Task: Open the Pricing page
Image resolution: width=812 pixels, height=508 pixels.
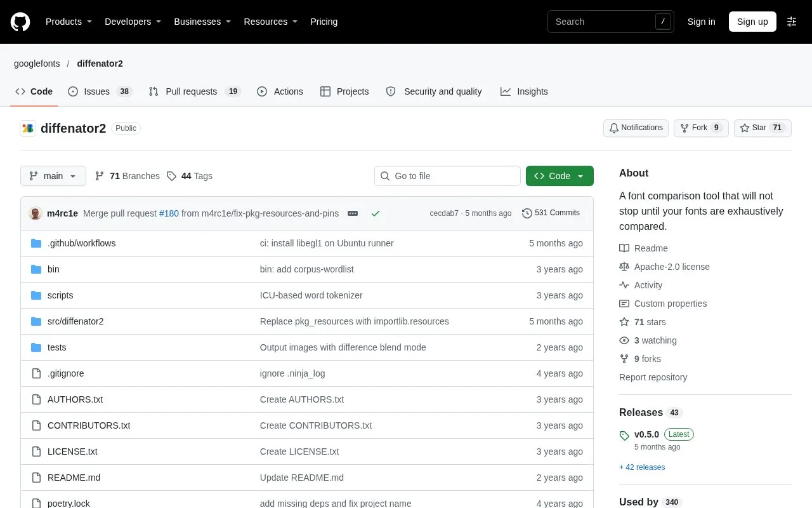Action: [324, 22]
